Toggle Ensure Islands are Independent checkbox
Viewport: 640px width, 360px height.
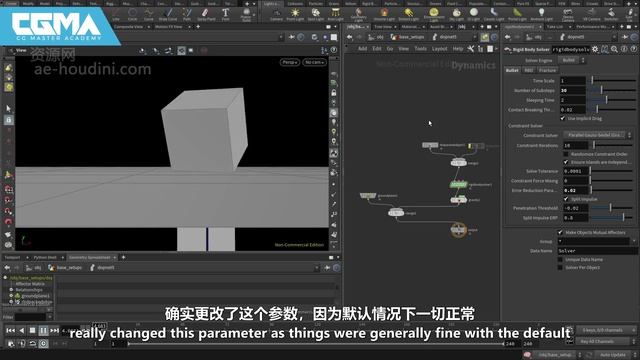pyautogui.click(x=566, y=162)
